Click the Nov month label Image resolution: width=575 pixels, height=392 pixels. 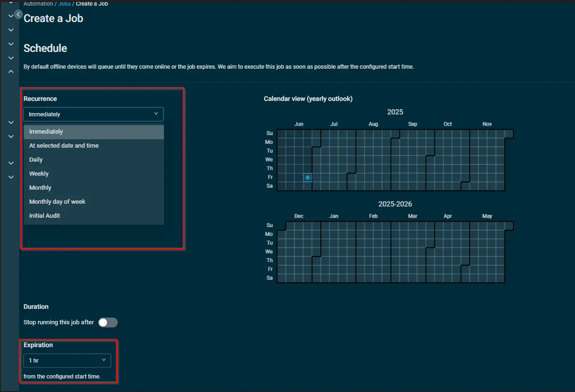coord(487,124)
